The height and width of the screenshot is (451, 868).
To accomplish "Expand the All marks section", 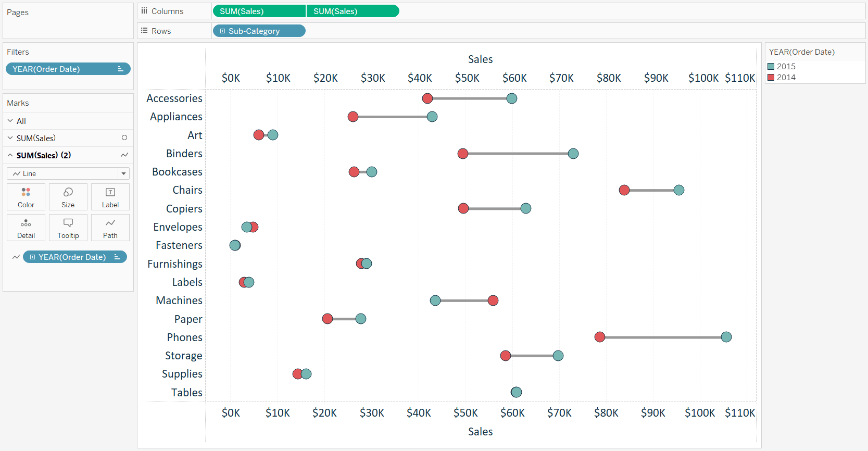I will coord(10,121).
